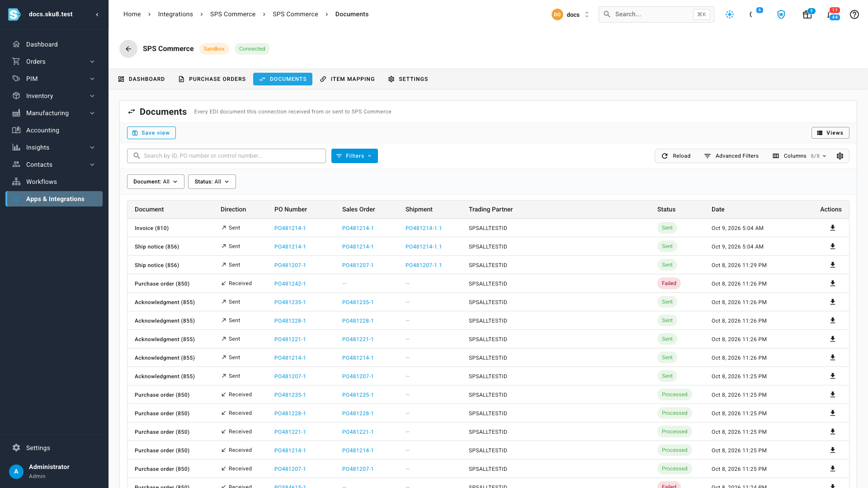Viewport: 868px width, 488px height.
Task: Click the blue sparkle AI icon
Action: pyautogui.click(x=729, y=14)
